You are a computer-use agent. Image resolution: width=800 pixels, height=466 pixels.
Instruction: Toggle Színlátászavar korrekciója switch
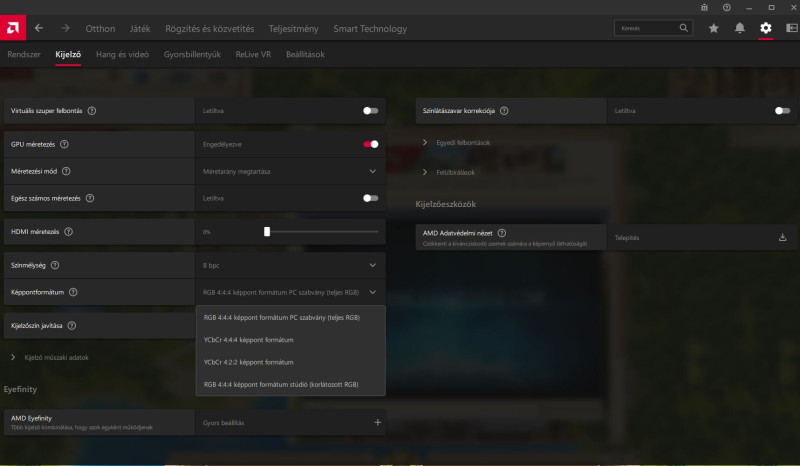(783, 111)
